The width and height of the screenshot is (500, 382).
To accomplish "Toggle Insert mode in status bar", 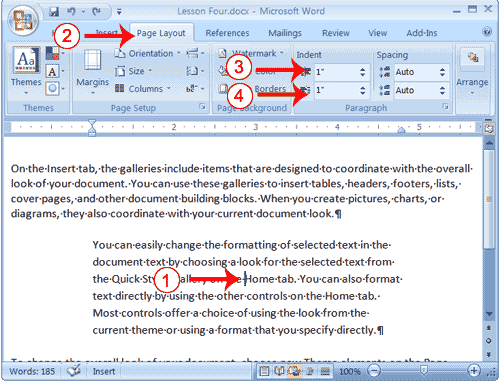I will coord(104,371).
